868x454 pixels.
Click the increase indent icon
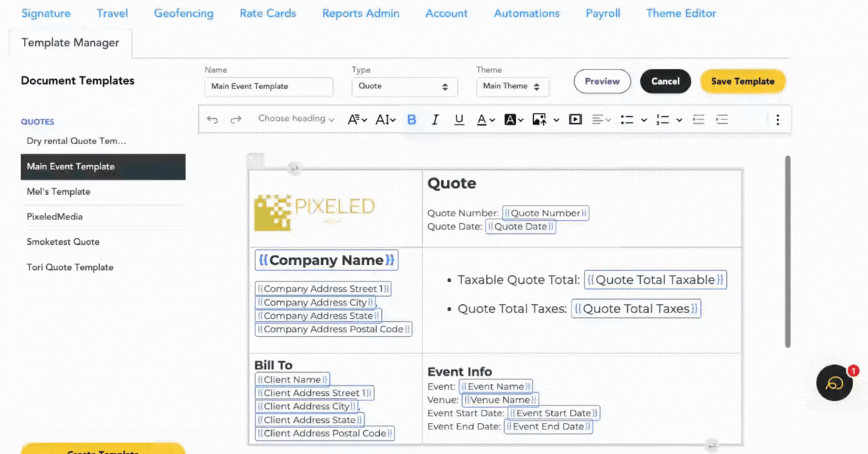[721, 119]
